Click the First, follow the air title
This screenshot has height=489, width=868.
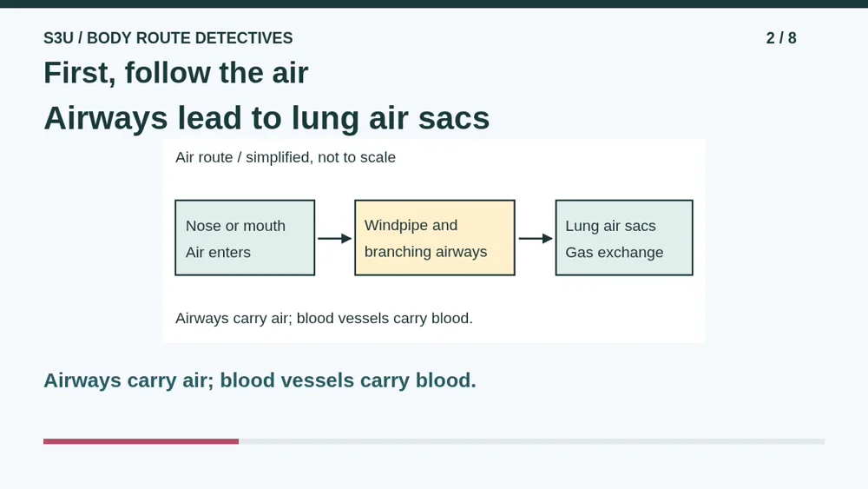(x=176, y=73)
